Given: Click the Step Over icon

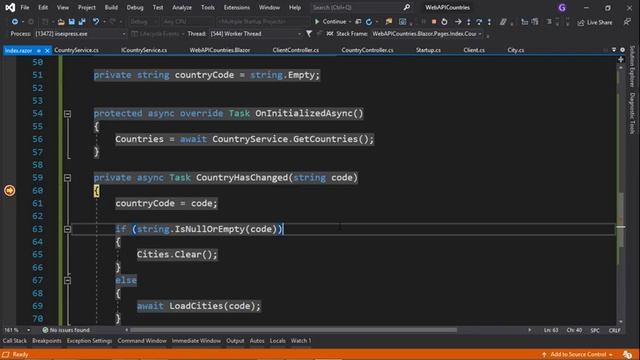Looking at the screenshot, I should (x=479, y=22).
